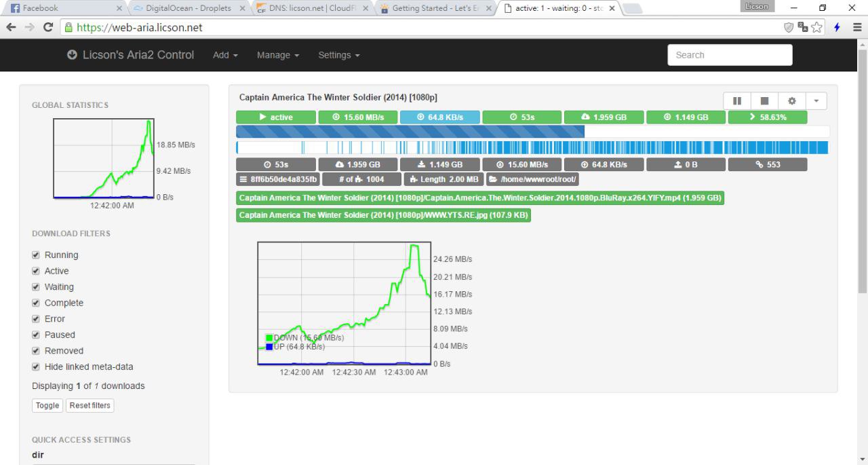The image size is (868, 465).
Task: Click the blue pieces bitfield bar
Action: pos(532,147)
